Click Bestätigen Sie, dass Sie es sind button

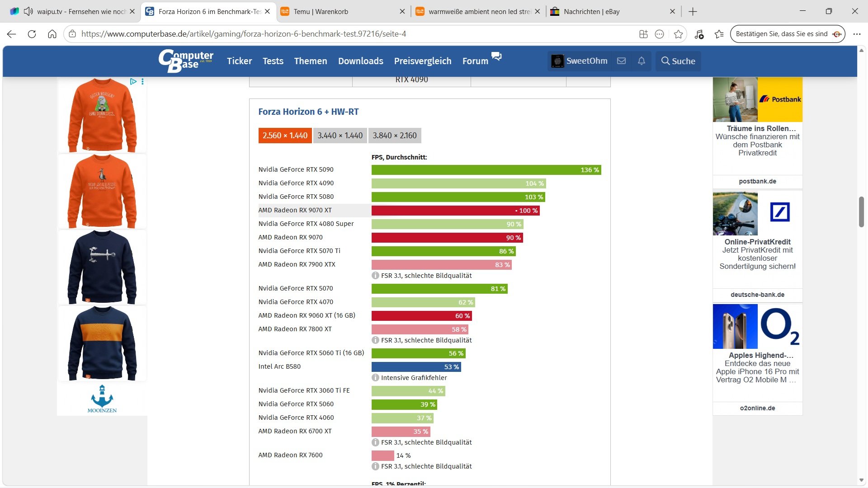tap(788, 34)
